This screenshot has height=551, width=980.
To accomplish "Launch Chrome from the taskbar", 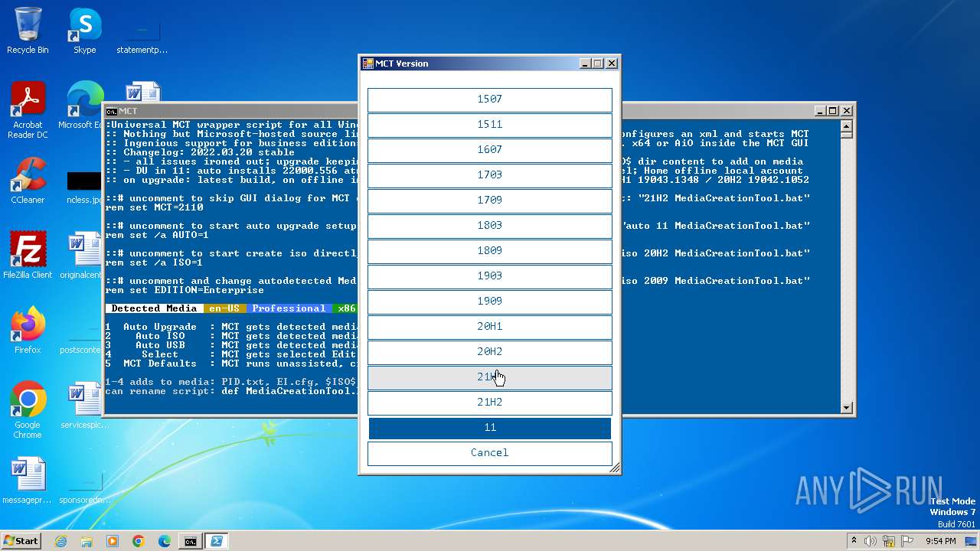I will [x=139, y=541].
